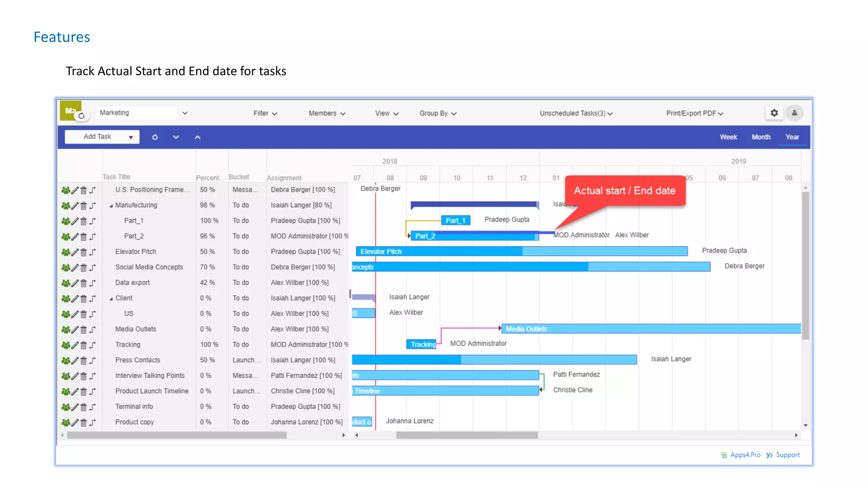The image size is (868, 488).
Task: Open the Group By dropdown
Action: coord(438,114)
